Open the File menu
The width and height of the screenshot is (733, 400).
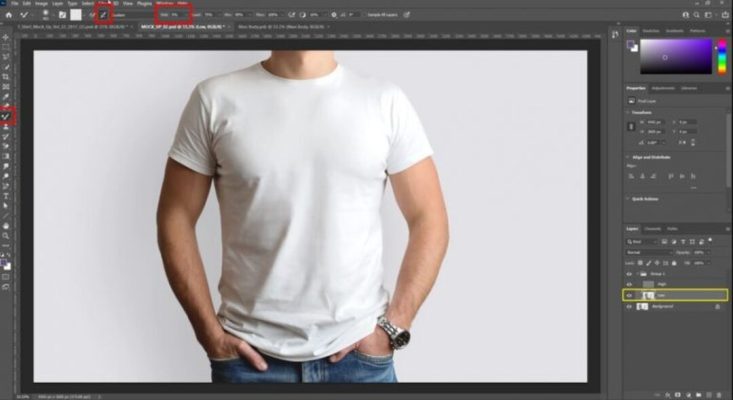point(14,3)
